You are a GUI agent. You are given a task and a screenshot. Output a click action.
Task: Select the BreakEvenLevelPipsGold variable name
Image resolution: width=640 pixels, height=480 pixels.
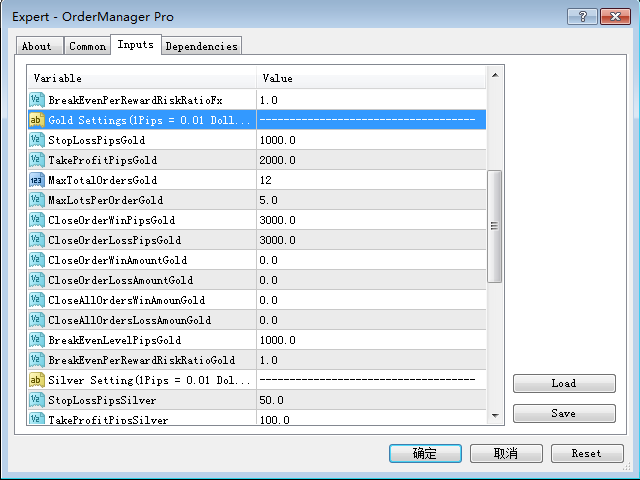(115, 340)
